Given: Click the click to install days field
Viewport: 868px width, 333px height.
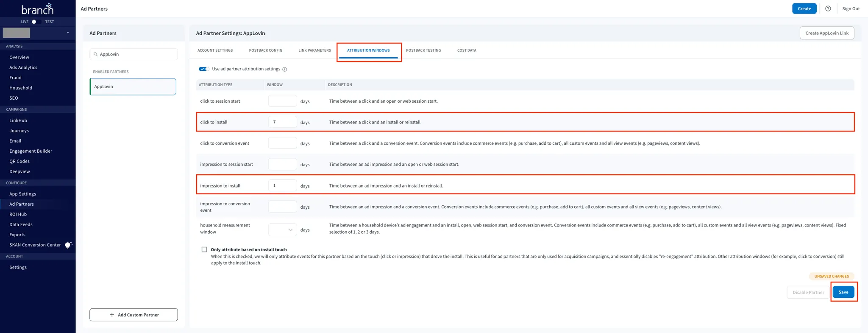Looking at the screenshot, I should click(282, 122).
